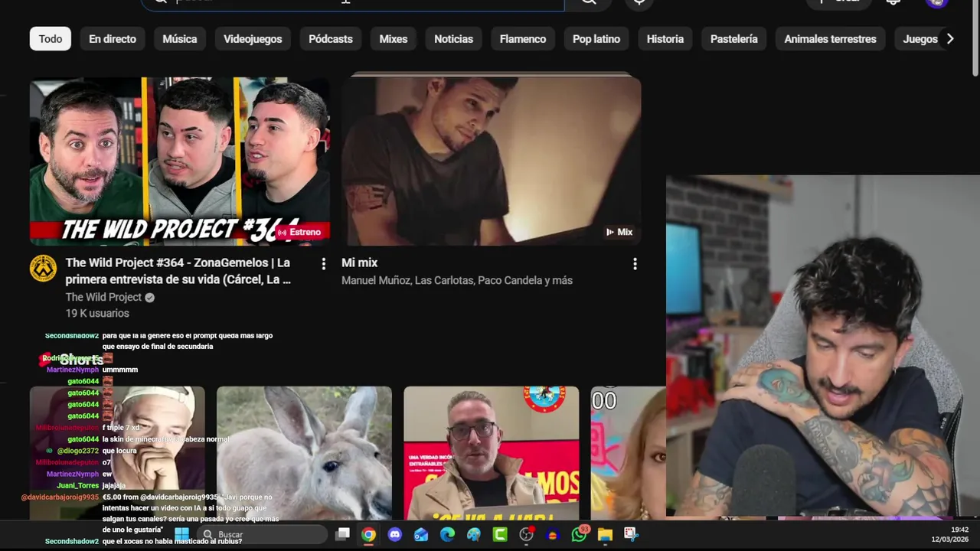Switch to the En directo chip
The height and width of the screenshot is (551, 980).
[113, 39]
